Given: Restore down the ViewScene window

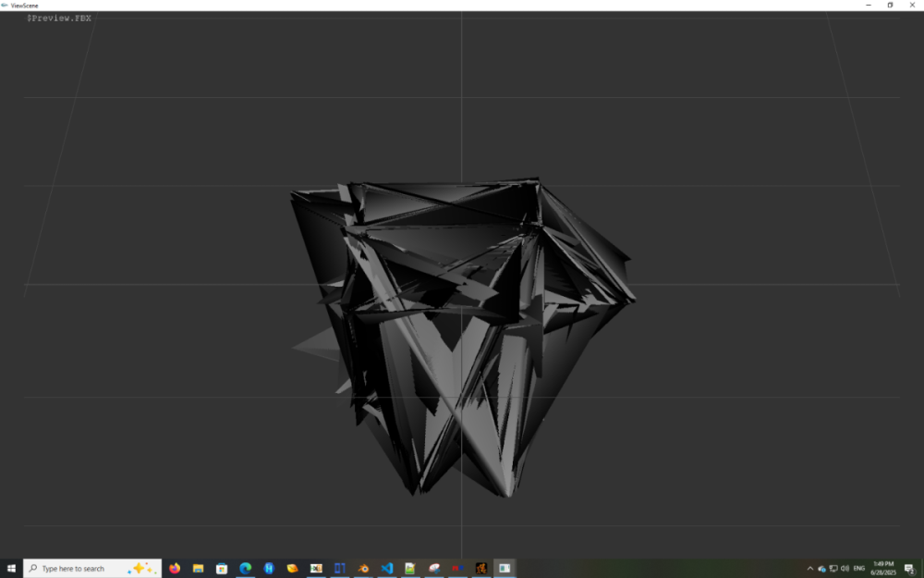Looking at the screenshot, I should (x=890, y=5).
